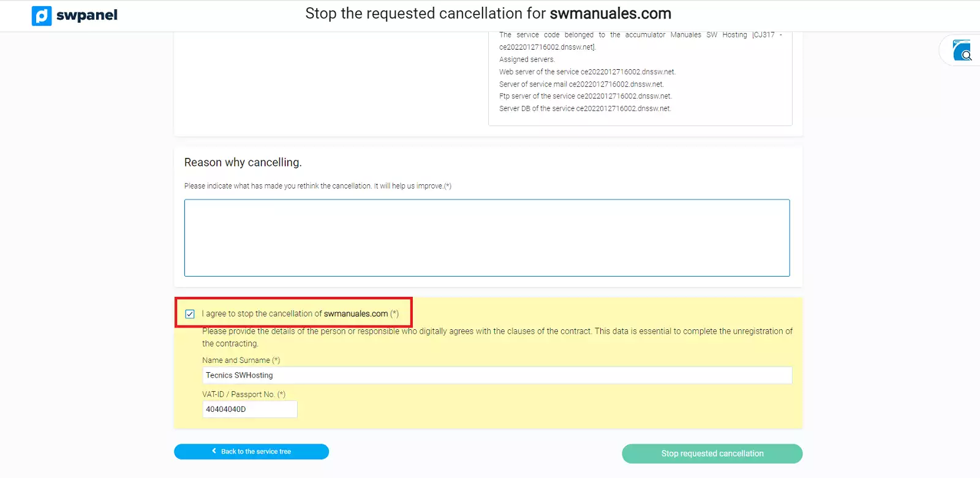Click the back chevron arrow icon
Screen dimensions: 980x478
[214, 451]
